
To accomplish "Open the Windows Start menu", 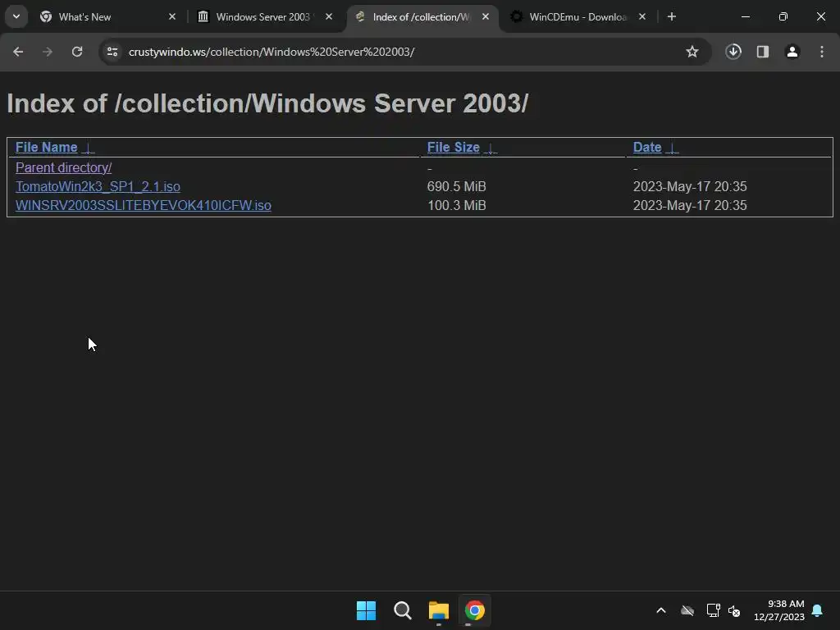I will pos(367,610).
